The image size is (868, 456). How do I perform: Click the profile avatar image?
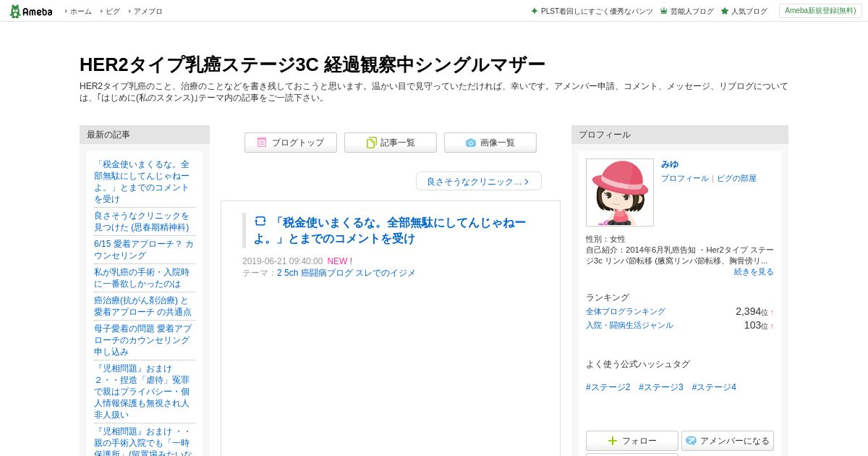(620, 193)
